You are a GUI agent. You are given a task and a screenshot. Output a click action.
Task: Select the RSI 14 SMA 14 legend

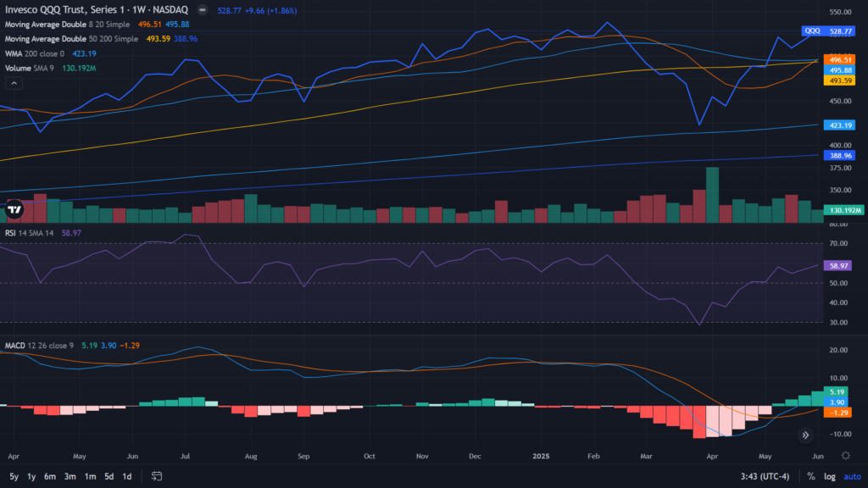point(30,233)
